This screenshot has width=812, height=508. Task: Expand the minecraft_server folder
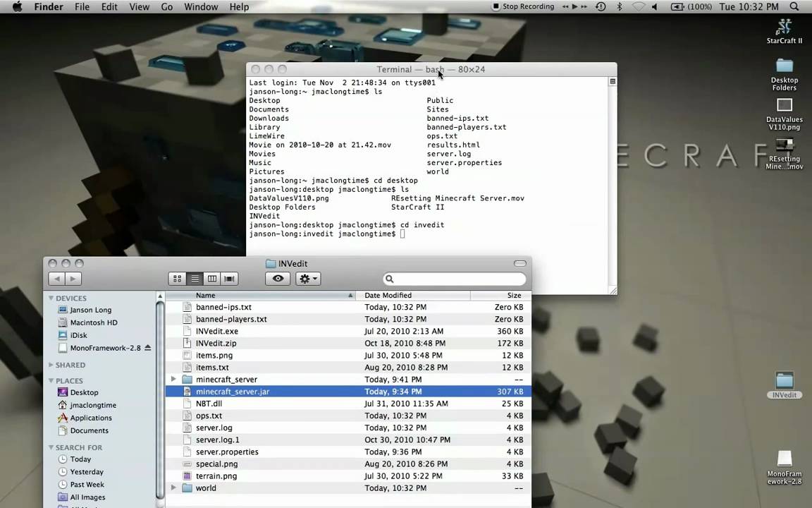(173, 380)
